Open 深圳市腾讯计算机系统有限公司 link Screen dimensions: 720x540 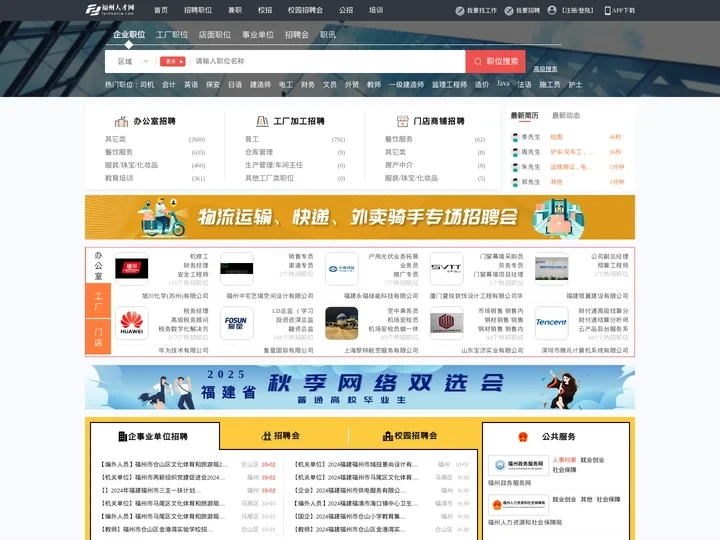(x=585, y=350)
